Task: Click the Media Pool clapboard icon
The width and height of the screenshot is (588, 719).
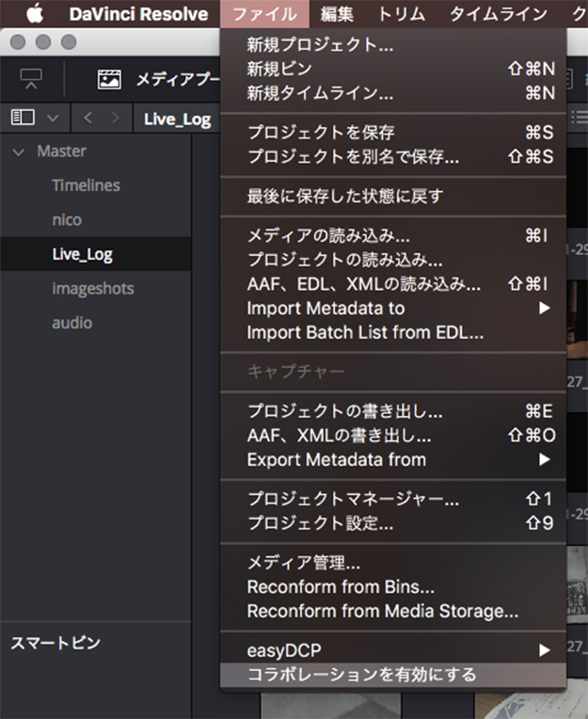Action: 110,80
